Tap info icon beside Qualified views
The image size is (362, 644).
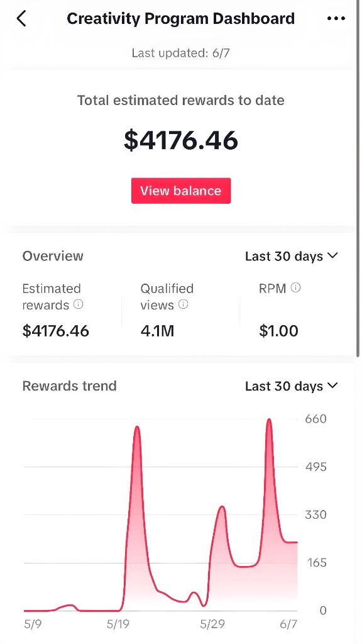pos(184,304)
